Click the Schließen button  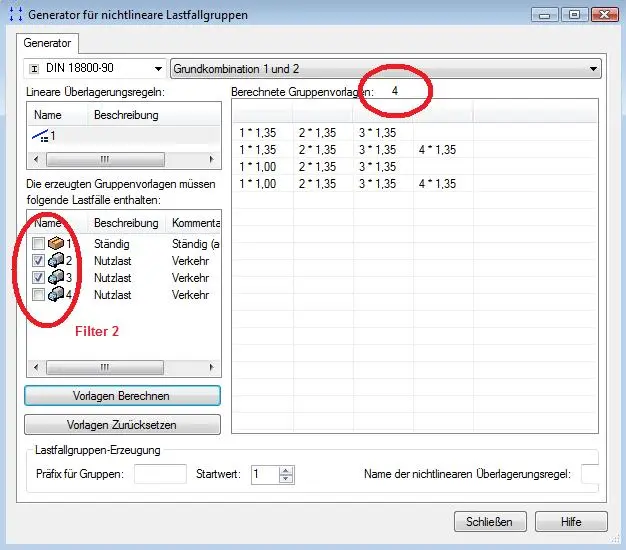tap(490, 521)
